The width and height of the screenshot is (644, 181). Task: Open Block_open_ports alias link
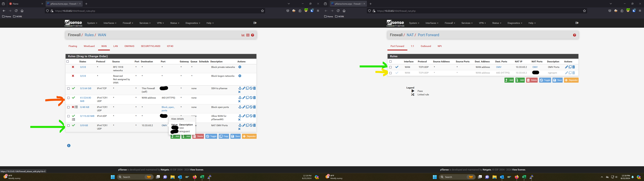tap(168, 109)
